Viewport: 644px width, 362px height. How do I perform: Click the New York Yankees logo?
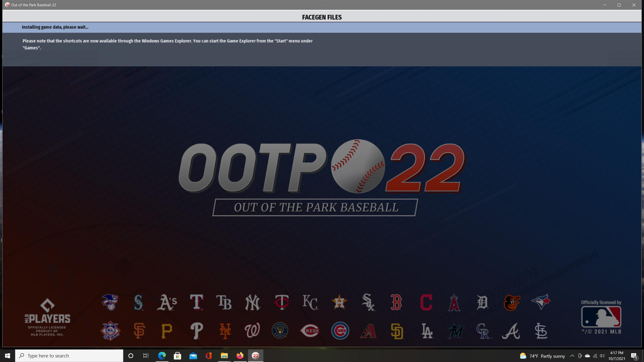[252, 302]
